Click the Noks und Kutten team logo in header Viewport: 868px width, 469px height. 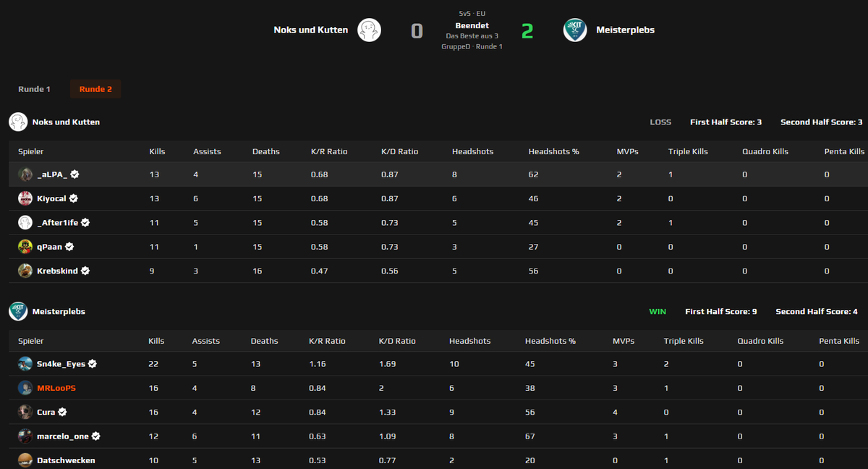[369, 30]
